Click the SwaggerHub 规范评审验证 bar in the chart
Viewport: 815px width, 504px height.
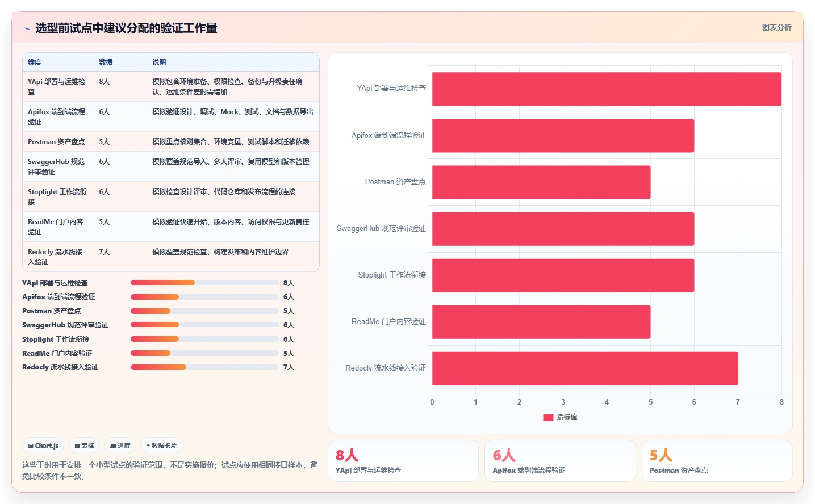[563, 229]
